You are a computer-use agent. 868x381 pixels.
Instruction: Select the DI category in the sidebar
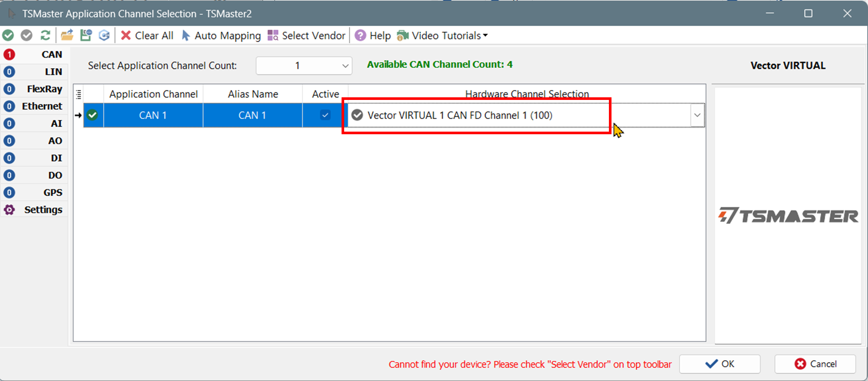pos(34,158)
